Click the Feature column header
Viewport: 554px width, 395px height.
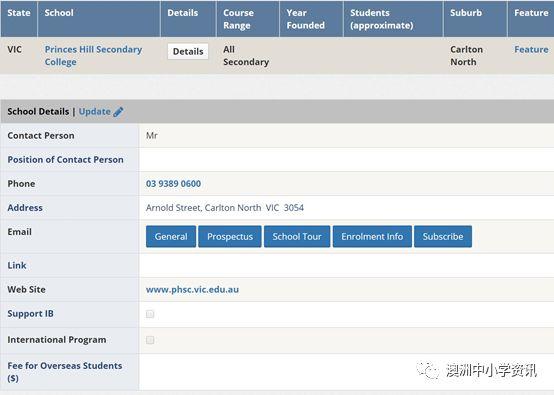pyautogui.click(x=531, y=19)
